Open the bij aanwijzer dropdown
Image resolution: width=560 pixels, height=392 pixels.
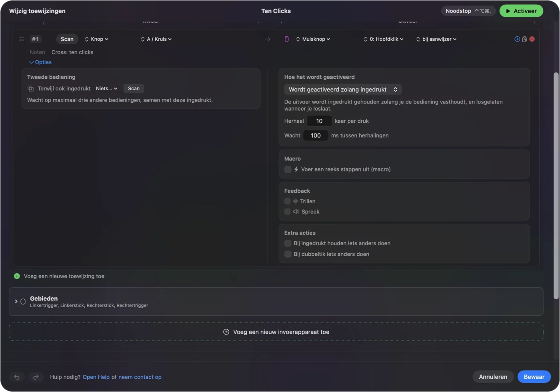tap(436, 39)
